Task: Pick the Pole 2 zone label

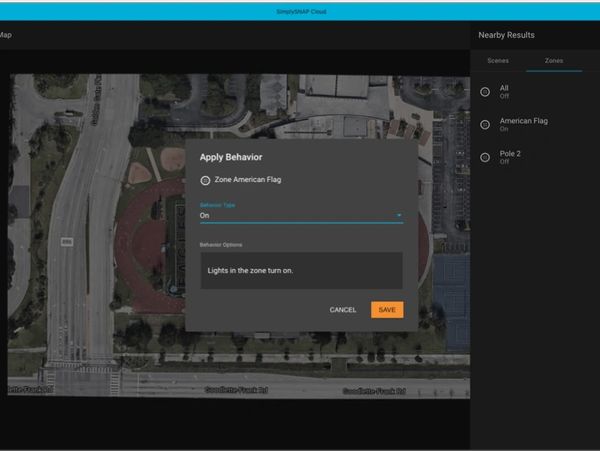Action: pyautogui.click(x=511, y=153)
